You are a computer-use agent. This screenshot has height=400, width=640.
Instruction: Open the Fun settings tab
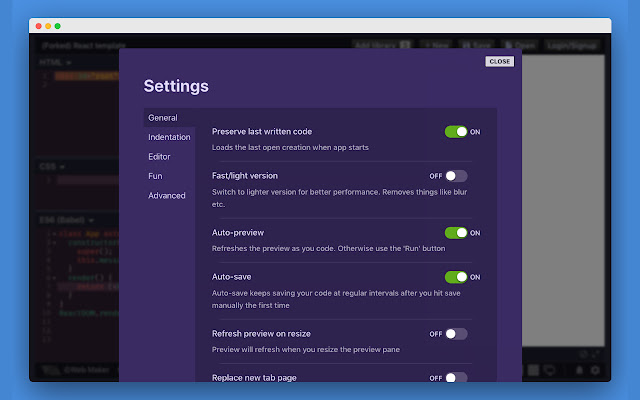pos(155,176)
